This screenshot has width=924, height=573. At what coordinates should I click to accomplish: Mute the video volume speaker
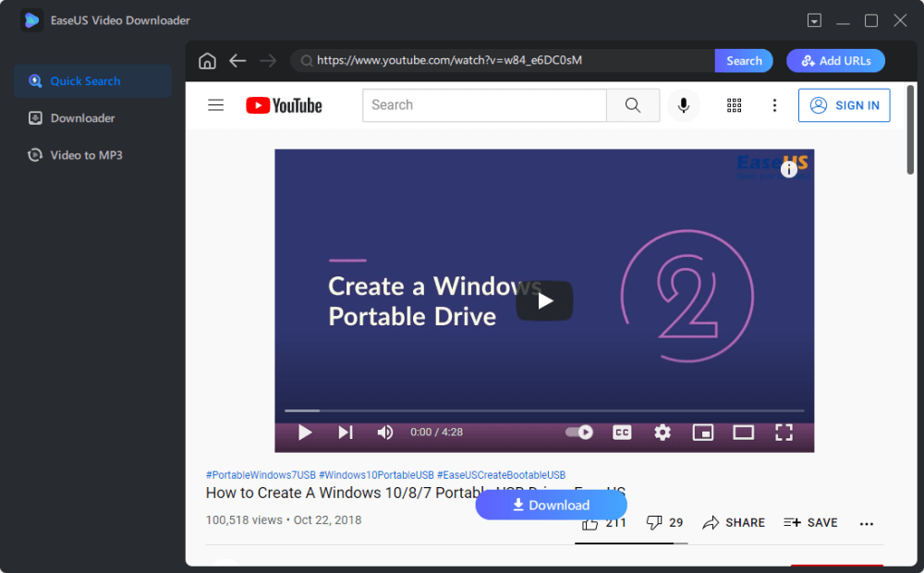click(385, 432)
